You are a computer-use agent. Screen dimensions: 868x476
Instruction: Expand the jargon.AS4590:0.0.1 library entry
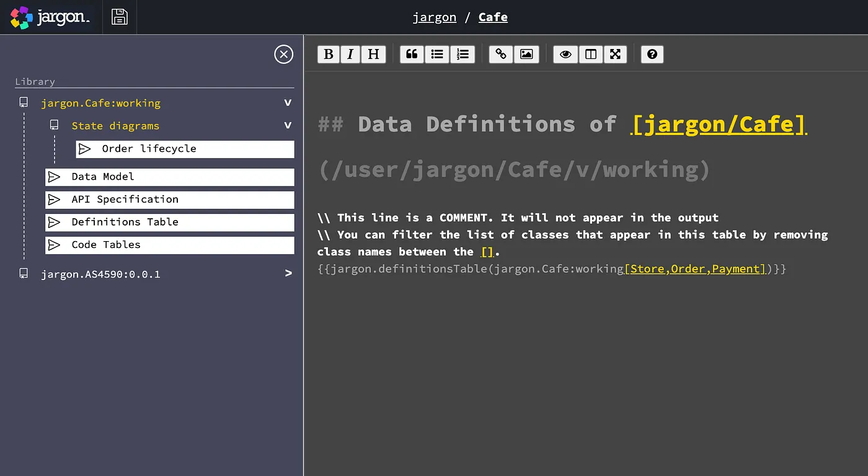(x=287, y=273)
